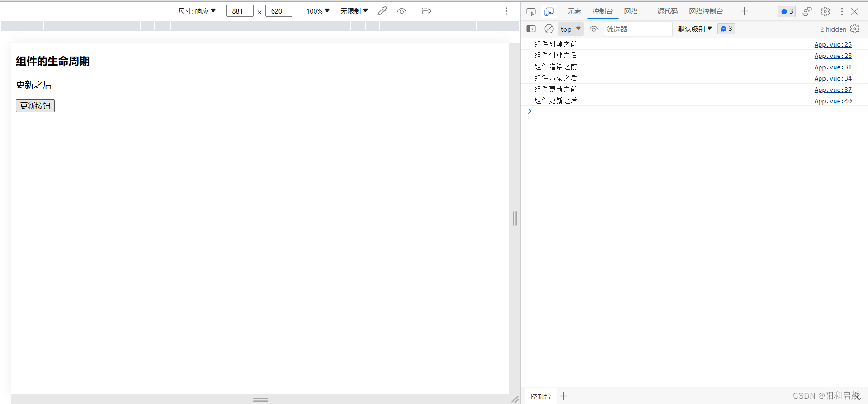Click viewport right-edge resize handle
The width and height of the screenshot is (868, 404).
(515, 218)
